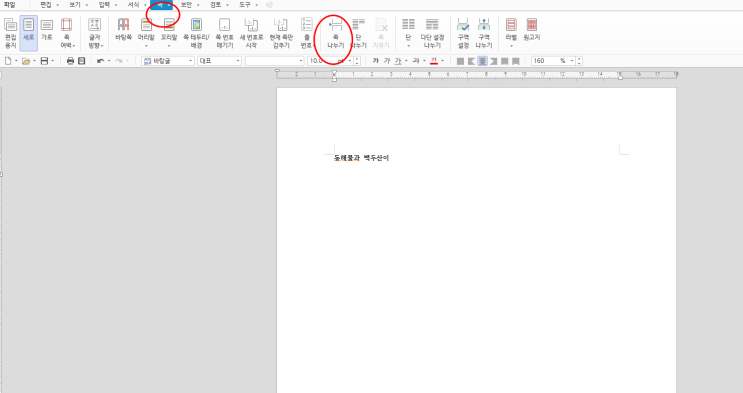Apply justify alignment
743x393 pixels.
[x=460, y=61]
